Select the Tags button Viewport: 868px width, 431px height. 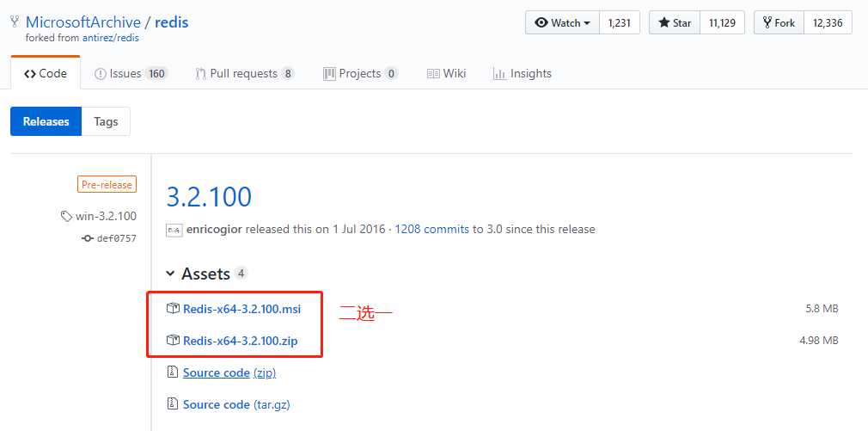106,121
